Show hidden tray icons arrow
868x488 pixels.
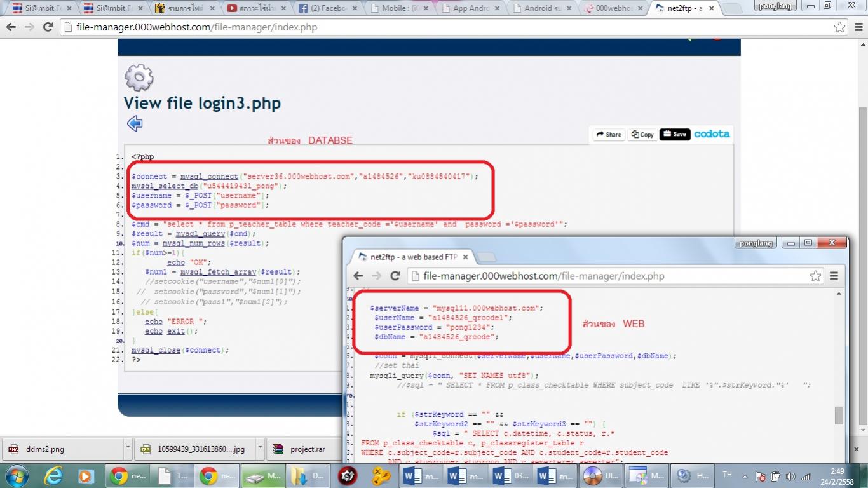(x=747, y=477)
